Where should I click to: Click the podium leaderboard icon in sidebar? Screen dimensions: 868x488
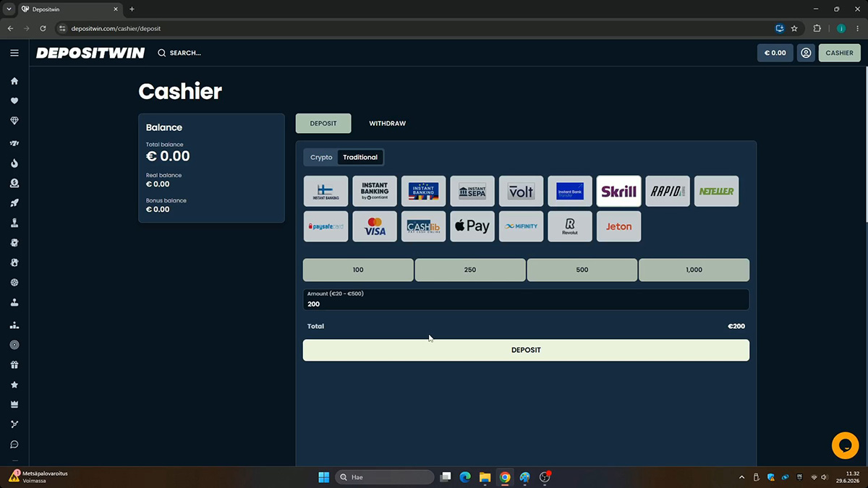pos(14,325)
